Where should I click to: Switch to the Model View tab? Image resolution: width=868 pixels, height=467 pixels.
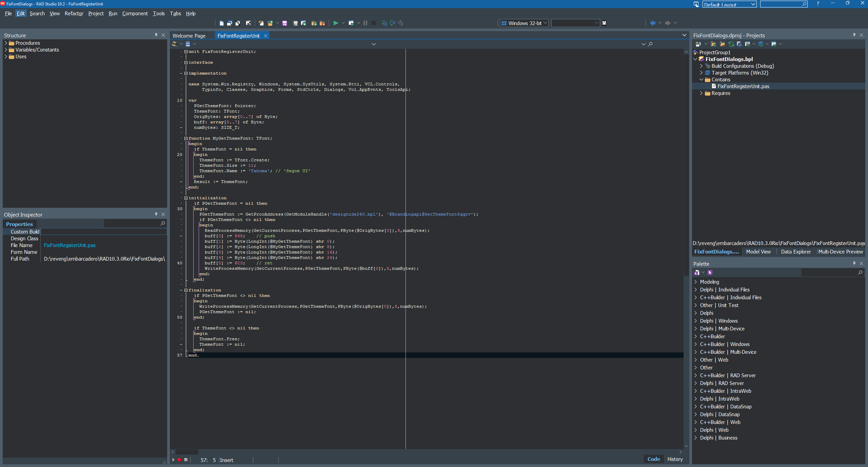(758, 252)
